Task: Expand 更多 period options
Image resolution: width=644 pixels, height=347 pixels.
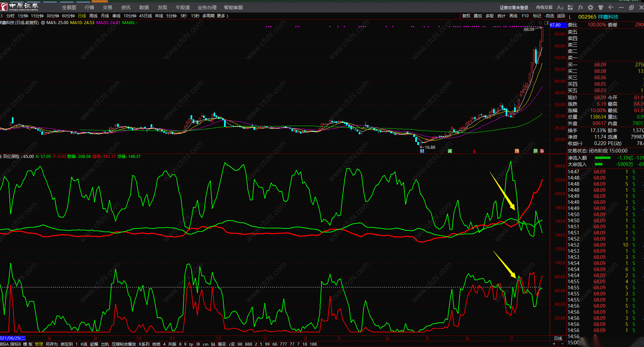Action: 222,16
